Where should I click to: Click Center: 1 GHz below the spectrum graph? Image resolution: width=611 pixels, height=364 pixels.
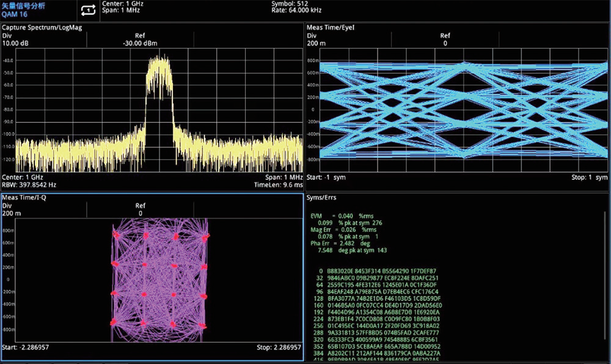coord(23,177)
